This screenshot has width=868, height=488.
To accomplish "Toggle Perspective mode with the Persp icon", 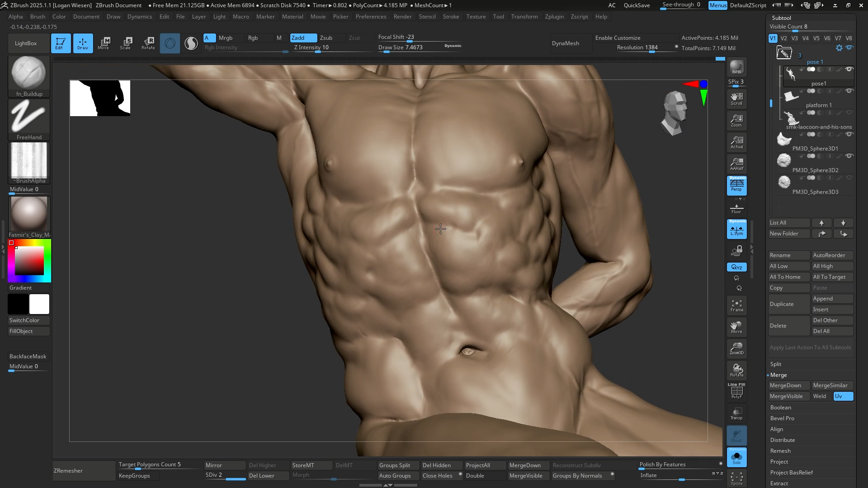I will click(736, 185).
